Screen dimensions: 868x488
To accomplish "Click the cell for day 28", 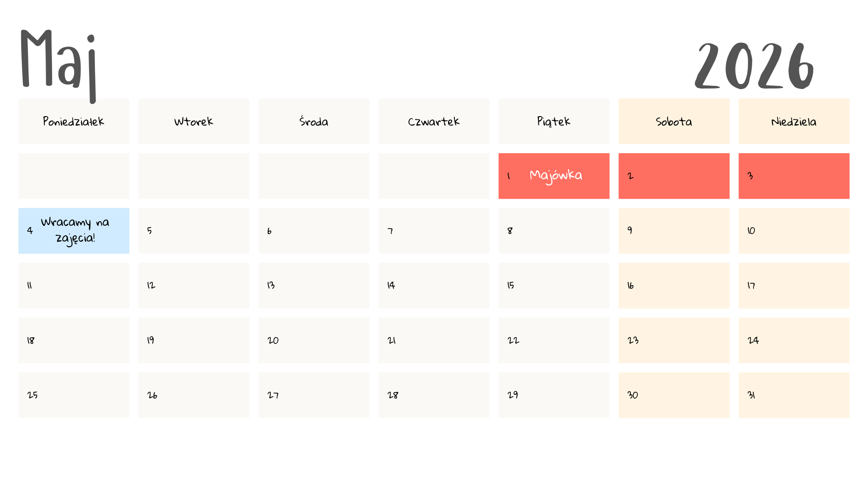I will click(434, 395).
